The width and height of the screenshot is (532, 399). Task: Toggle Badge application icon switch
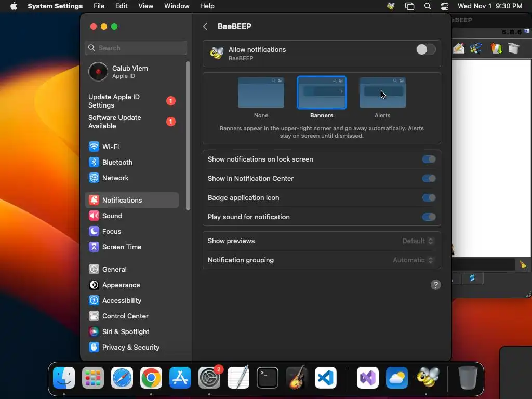click(429, 198)
